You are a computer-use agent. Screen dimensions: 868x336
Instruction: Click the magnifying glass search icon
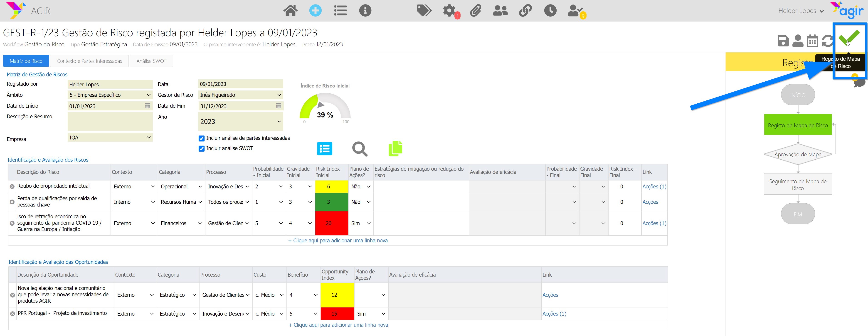360,149
